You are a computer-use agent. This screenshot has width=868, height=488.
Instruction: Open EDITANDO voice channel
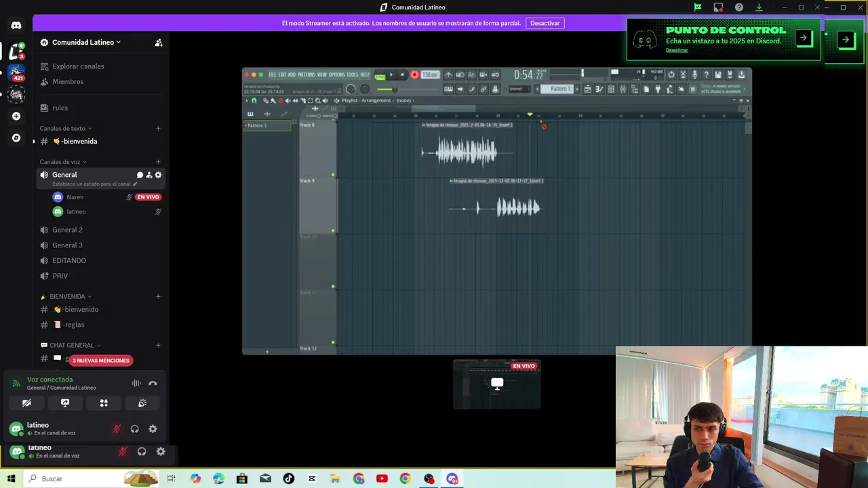click(69, 260)
